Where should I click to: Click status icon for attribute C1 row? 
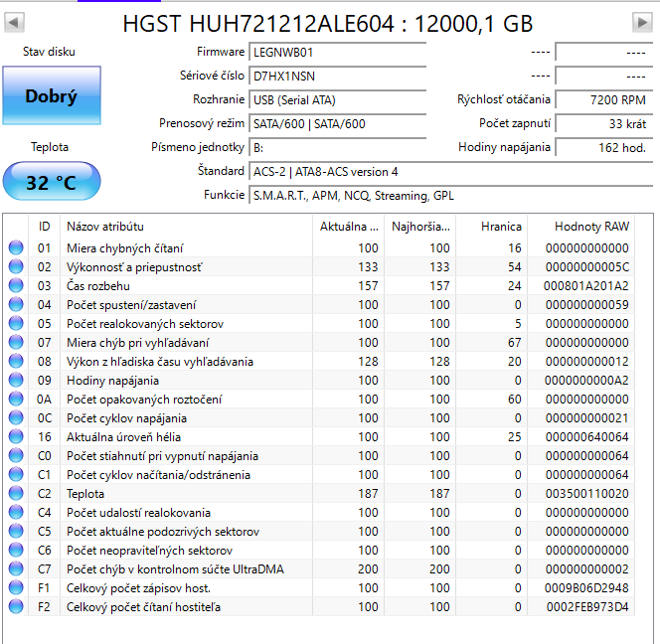click(16, 474)
